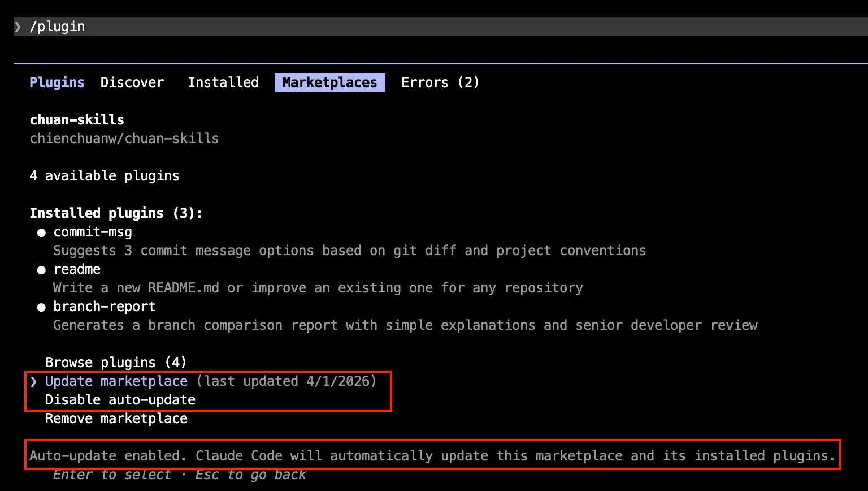Select the Marketplaces tab
Image resolution: width=868 pixels, height=491 pixels.
[x=329, y=83]
